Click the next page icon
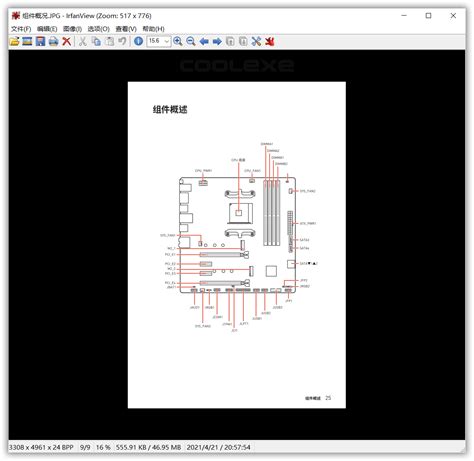Image resolution: width=474 pixels, height=461 pixels. (243, 41)
